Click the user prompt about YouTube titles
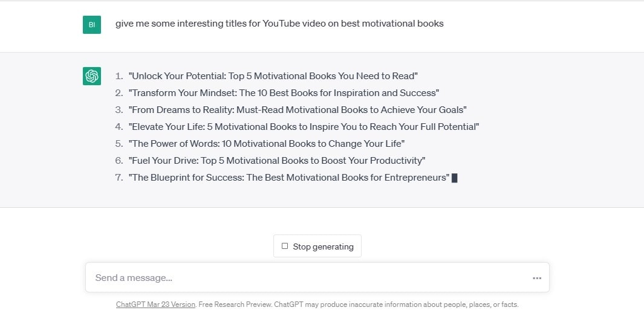Screen dimensions: 644x319 [x=279, y=24]
